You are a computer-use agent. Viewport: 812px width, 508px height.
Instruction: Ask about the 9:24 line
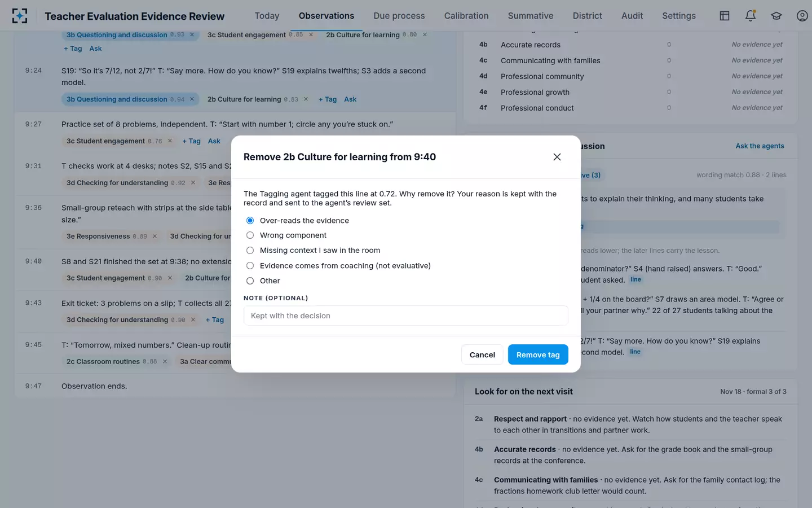tap(350, 99)
